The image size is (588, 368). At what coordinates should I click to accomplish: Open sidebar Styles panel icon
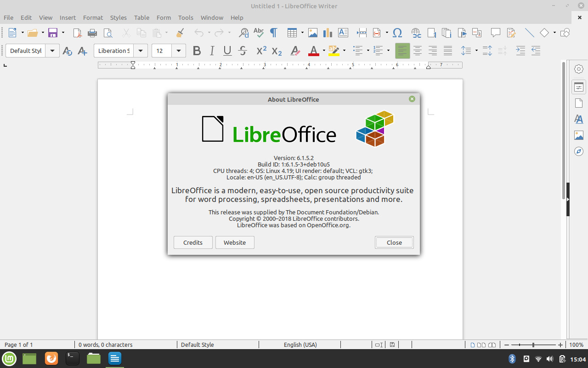coord(579,119)
